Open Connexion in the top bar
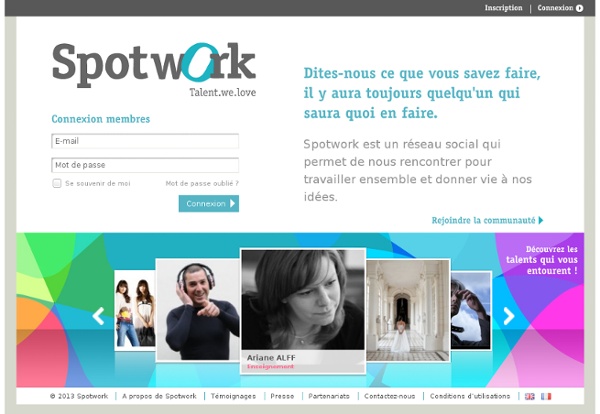Screen dimensions: 600x414 click(560, 8)
